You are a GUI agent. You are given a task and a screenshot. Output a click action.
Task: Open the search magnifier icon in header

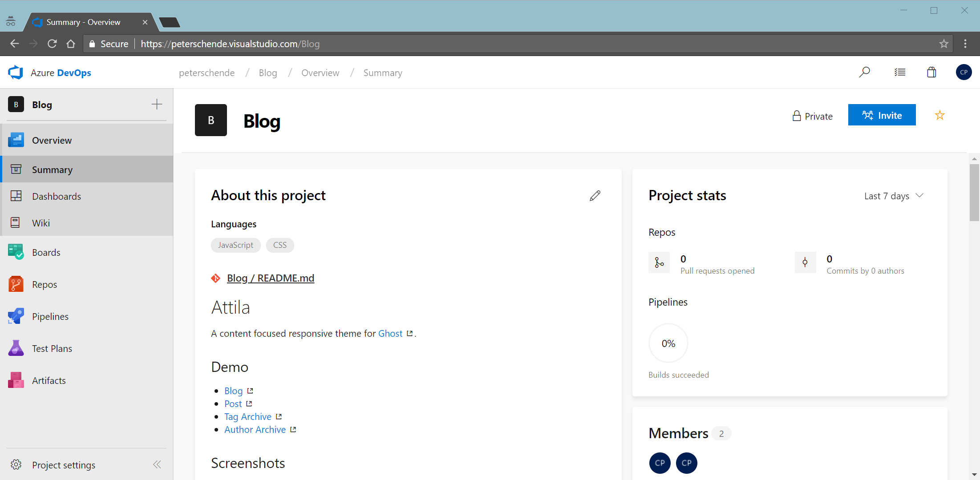click(864, 72)
